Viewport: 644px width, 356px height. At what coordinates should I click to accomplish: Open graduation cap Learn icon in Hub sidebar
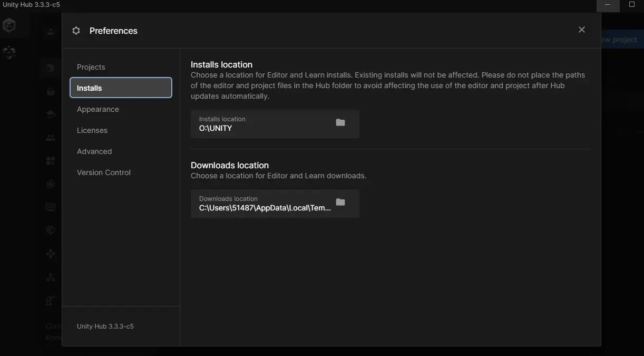coord(51,114)
